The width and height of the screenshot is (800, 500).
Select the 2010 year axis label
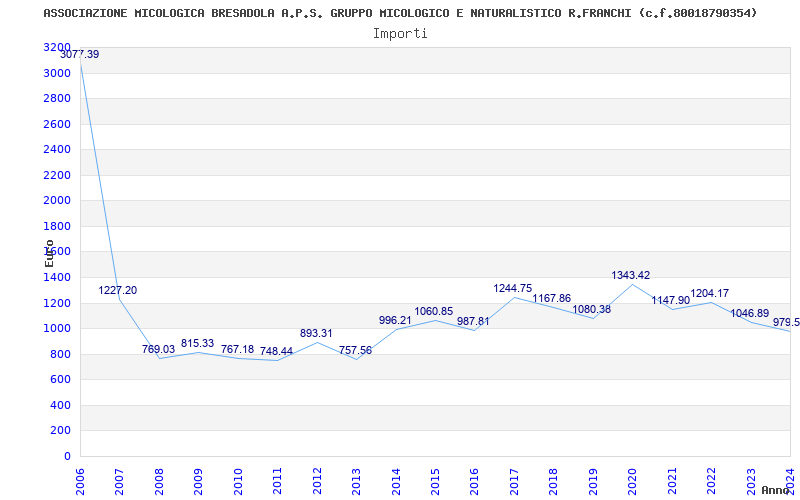tap(238, 481)
